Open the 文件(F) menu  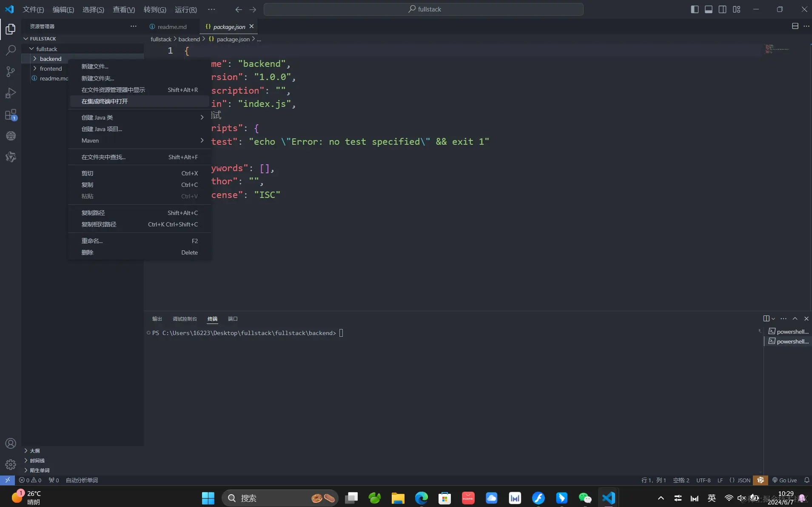[33, 9]
